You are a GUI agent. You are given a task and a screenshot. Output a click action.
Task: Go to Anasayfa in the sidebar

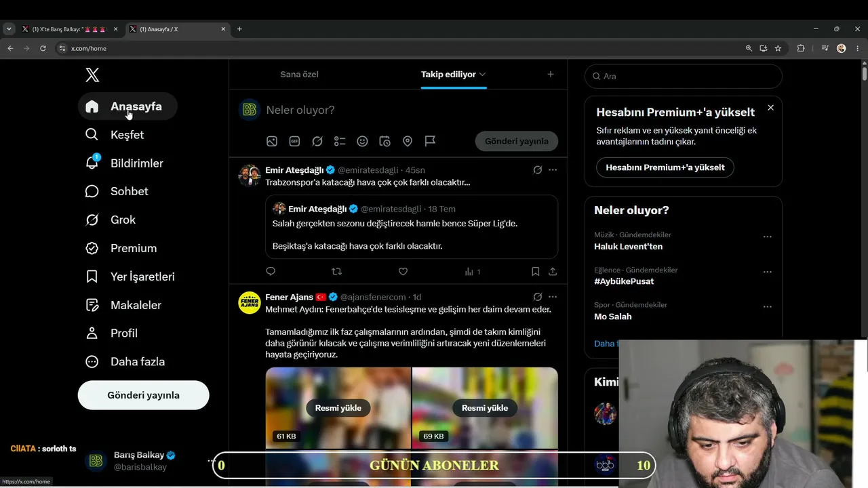coord(127,106)
